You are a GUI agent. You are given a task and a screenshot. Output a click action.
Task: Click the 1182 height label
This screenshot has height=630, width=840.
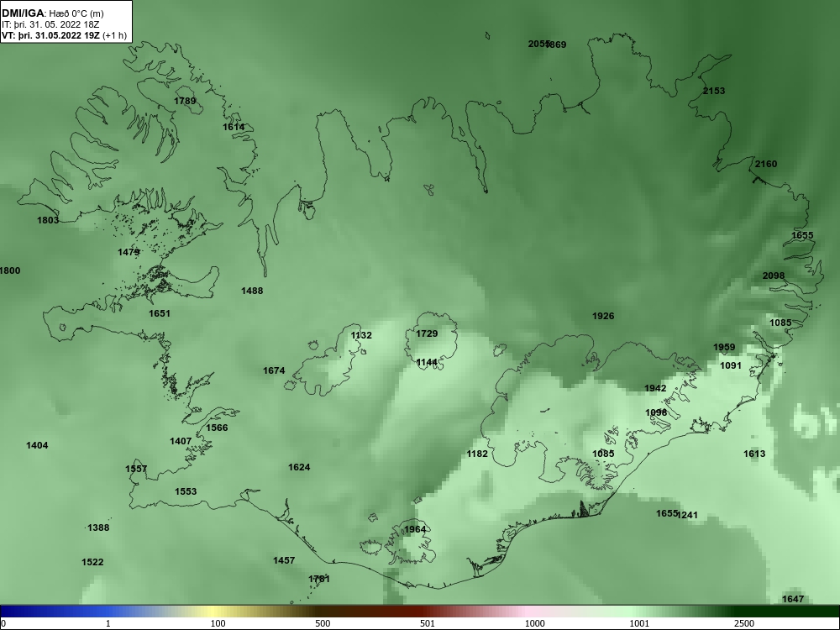(x=477, y=454)
